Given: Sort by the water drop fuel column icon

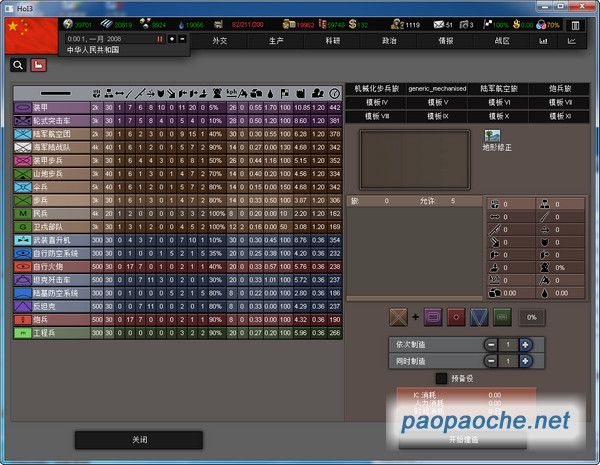Looking at the screenshot, I should tap(271, 93).
